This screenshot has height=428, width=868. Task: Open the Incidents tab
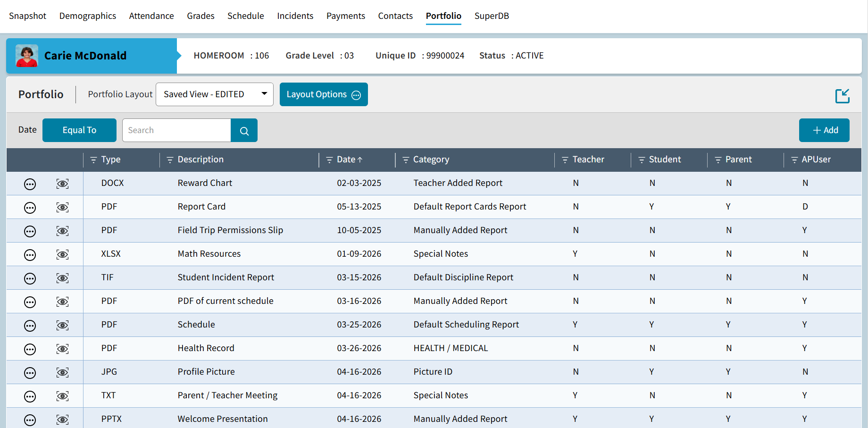(x=295, y=16)
